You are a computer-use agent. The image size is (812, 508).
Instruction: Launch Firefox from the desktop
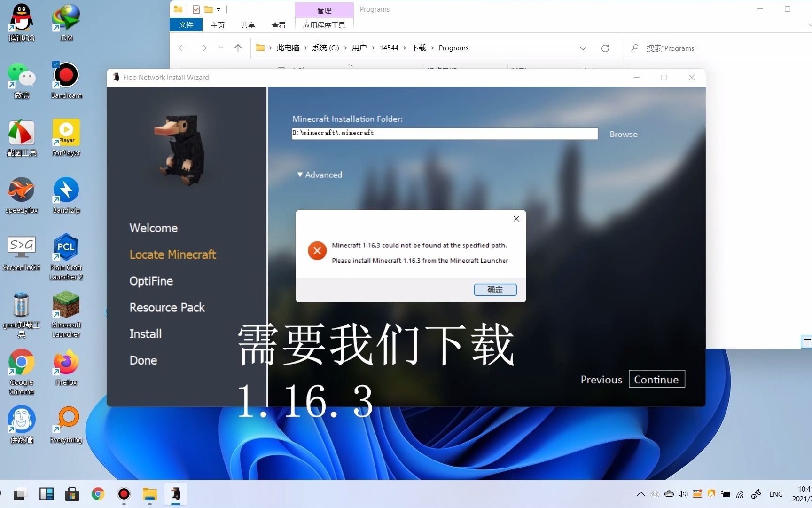point(66,367)
